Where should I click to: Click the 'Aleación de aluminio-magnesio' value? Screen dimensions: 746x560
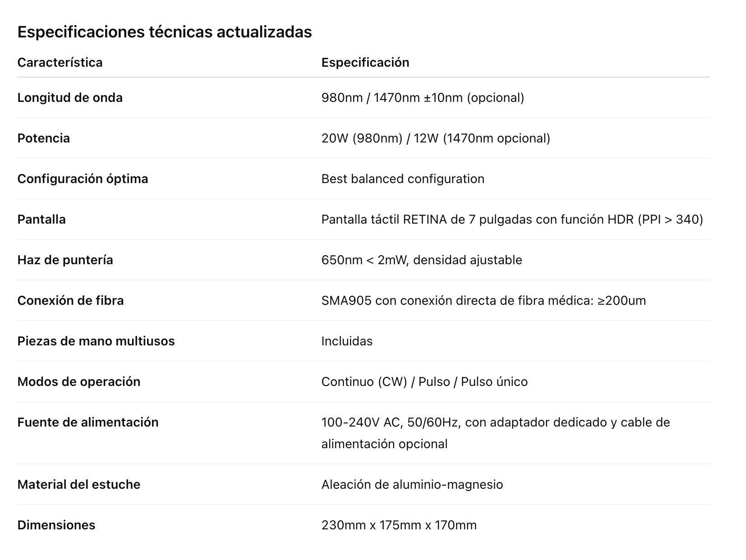point(412,484)
